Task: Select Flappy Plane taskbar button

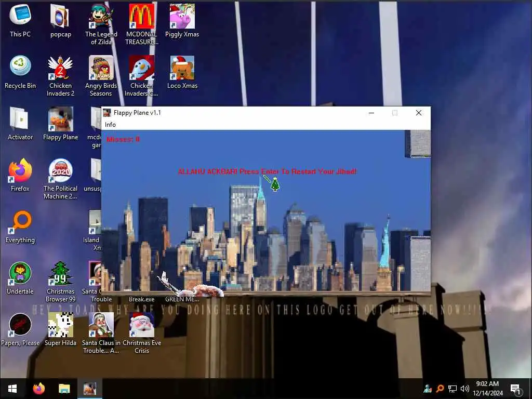Action: (x=90, y=389)
